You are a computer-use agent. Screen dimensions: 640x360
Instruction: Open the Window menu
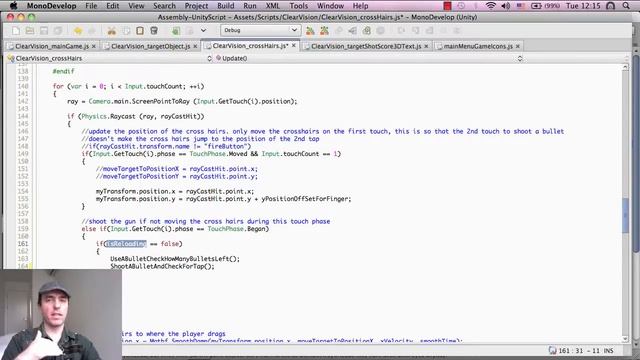pyautogui.click(x=330, y=6)
